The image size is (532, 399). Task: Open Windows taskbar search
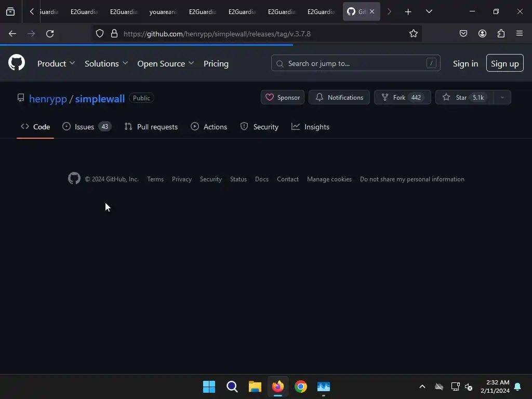pos(232,387)
